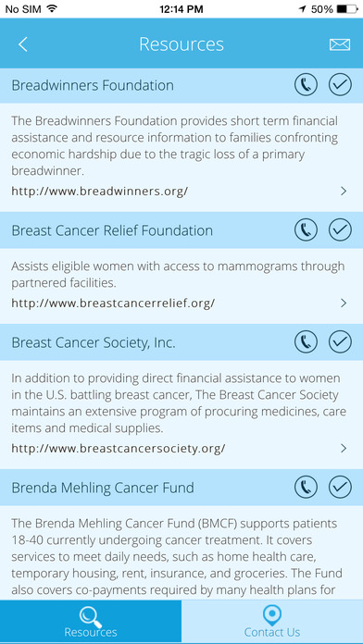The width and height of the screenshot is (363, 644).
Task: Tap the magnifier icon in Resources tab
Action: coord(91,614)
